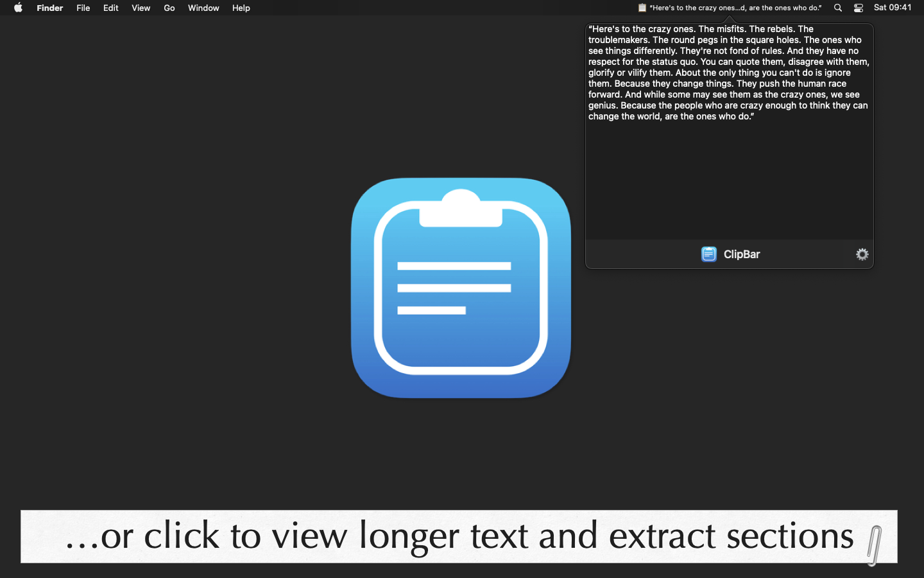
Task: Open the Apple menu
Action: (18, 8)
